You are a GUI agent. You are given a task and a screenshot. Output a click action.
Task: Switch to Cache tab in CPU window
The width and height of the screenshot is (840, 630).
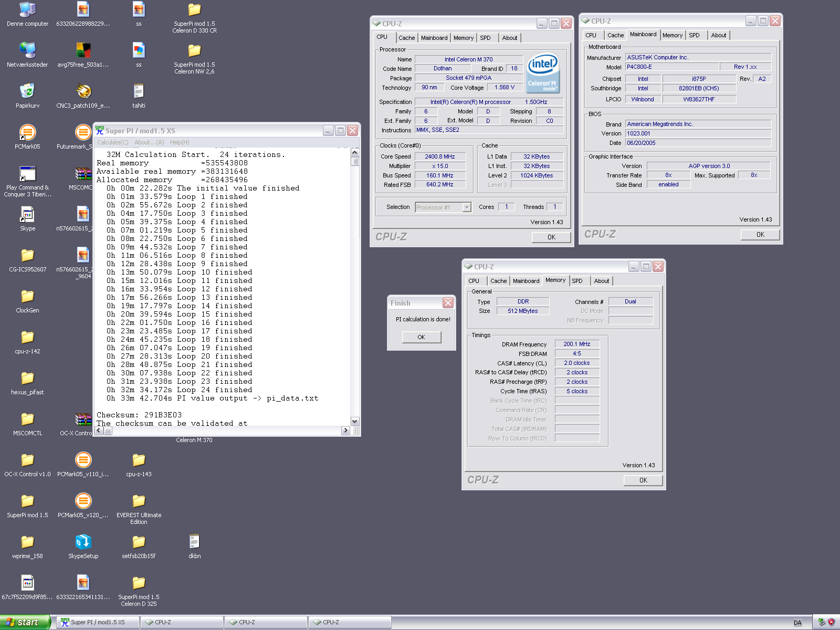[406, 38]
